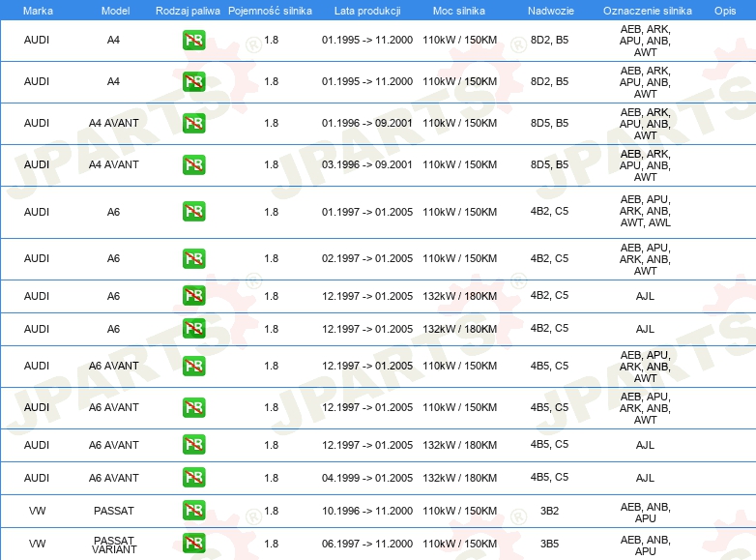This screenshot has height=560, width=756.
Task: Click the Marka column header
Action: tap(38, 11)
